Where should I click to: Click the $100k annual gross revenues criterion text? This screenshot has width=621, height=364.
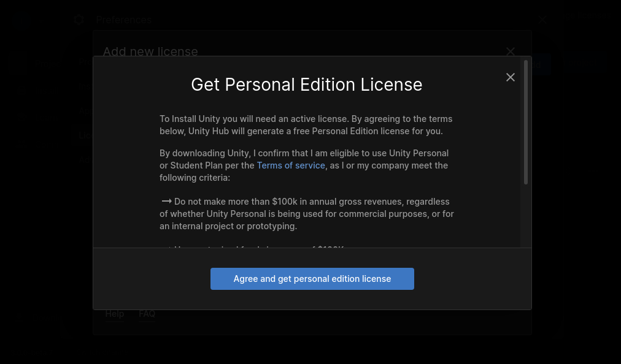(307, 214)
